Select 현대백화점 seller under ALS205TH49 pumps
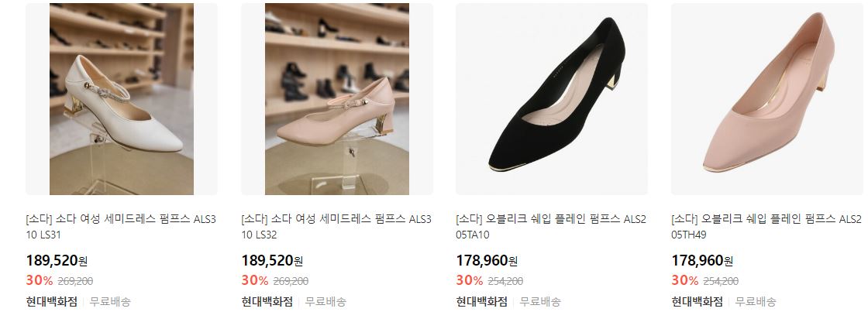 tap(697, 302)
